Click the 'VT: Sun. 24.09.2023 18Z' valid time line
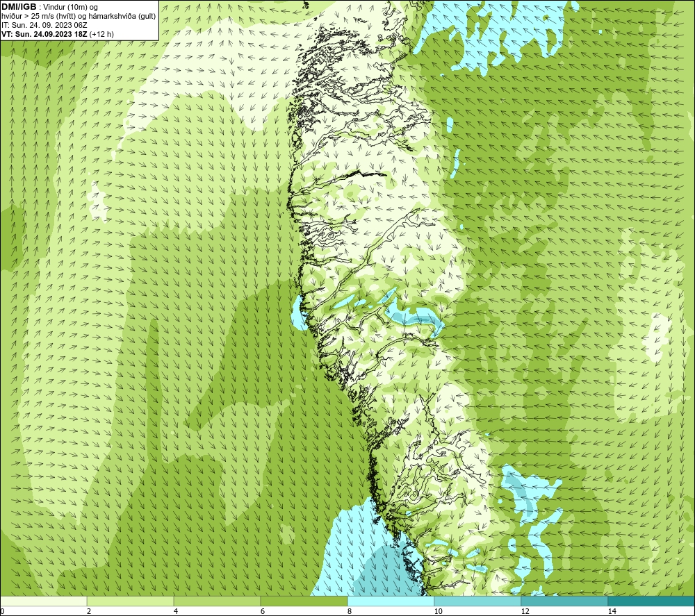 click(x=58, y=34)
